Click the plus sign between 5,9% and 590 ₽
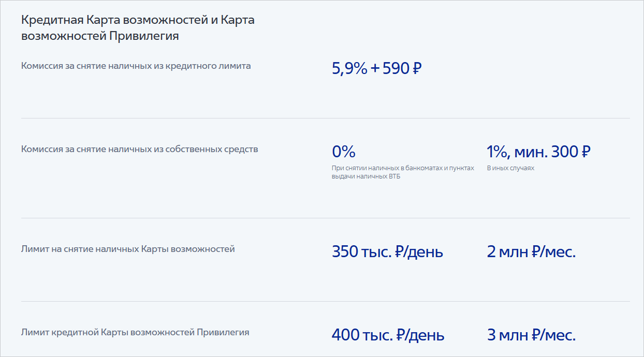The height and width of the screenshot is (357, 644). (x=375, y=68)
